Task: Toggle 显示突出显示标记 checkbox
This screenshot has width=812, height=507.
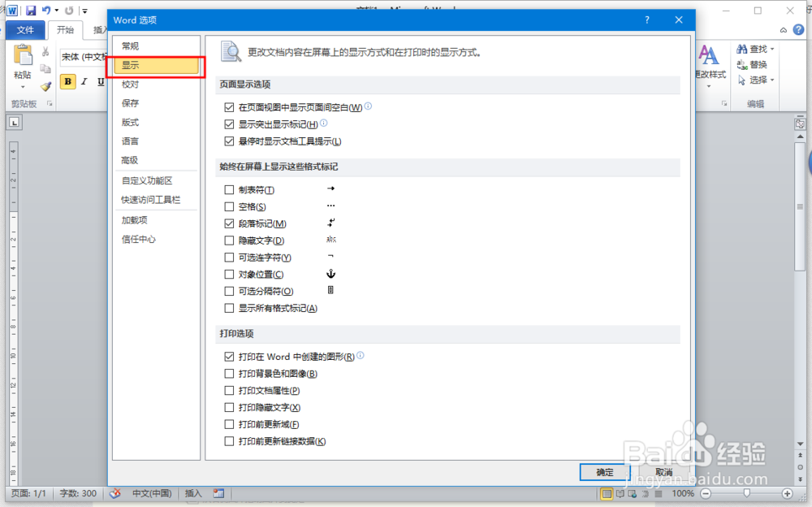Action: (x=229, y=124)
